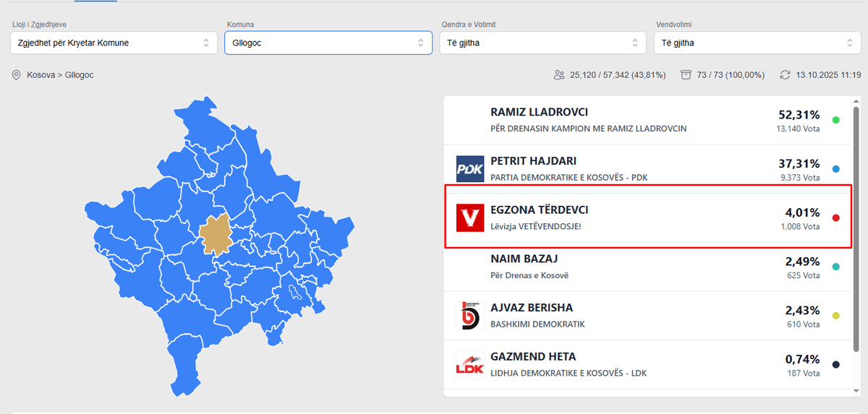Click the location pin icon beside Kosova
Screen dimensions: 868x414
(17, 75)
